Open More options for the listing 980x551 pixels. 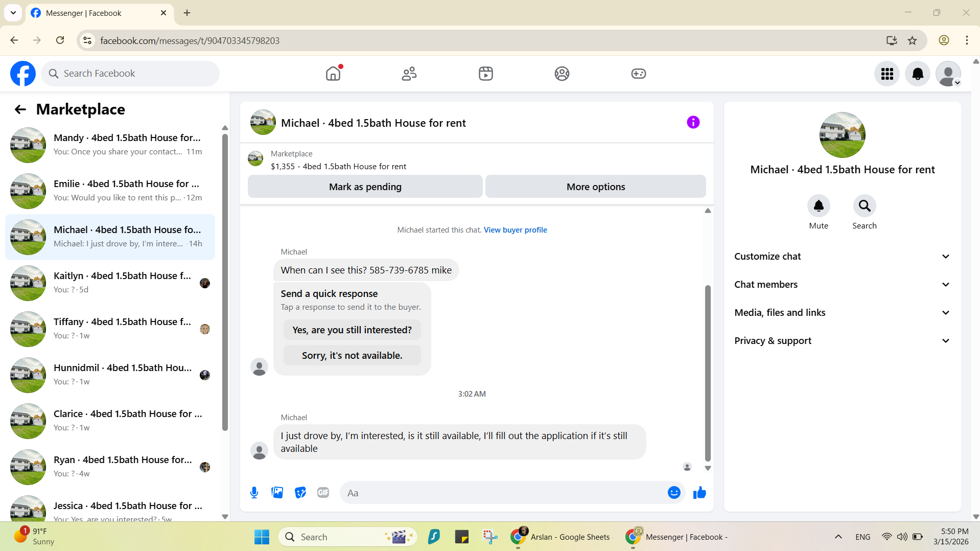596,187
